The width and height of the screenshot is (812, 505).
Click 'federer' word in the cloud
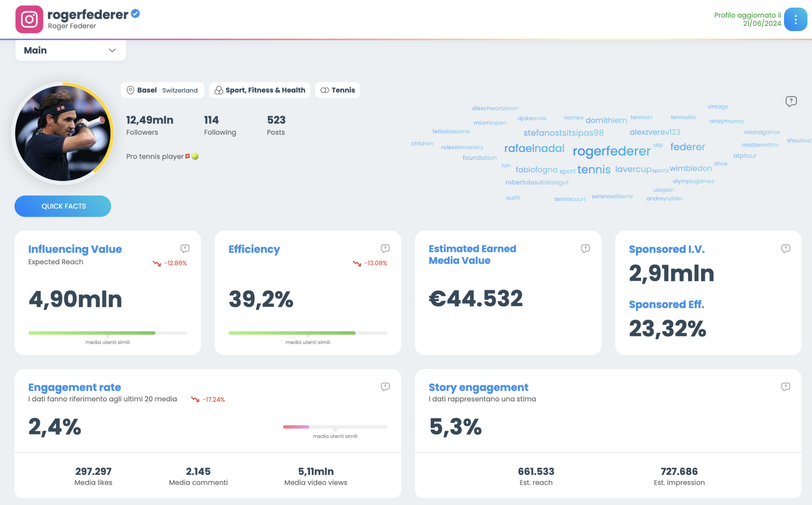[x=687, y=147]
